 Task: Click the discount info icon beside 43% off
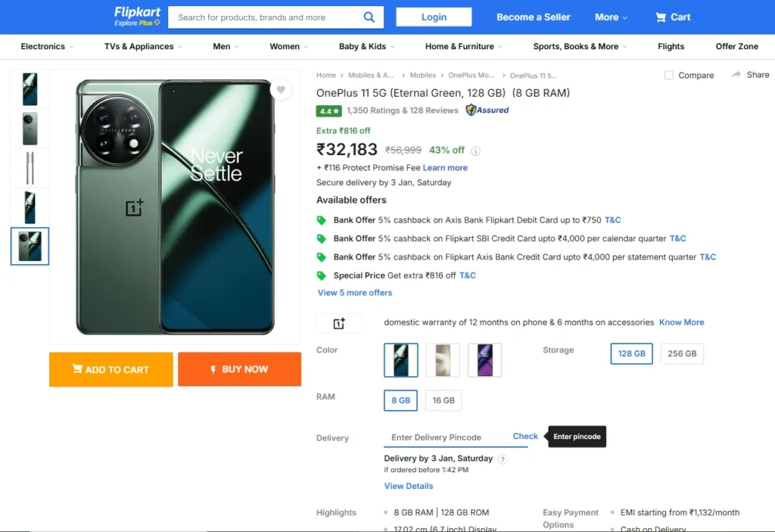(x=476, y=151)
